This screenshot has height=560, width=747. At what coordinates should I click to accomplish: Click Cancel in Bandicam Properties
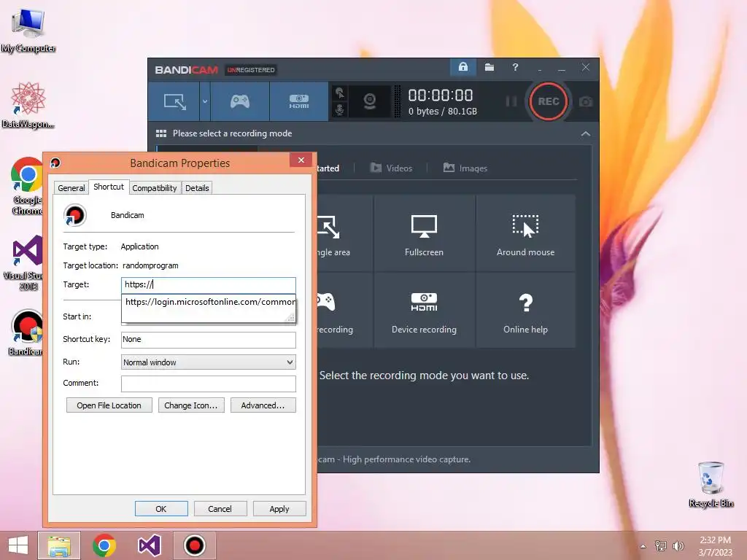[220, 508]
